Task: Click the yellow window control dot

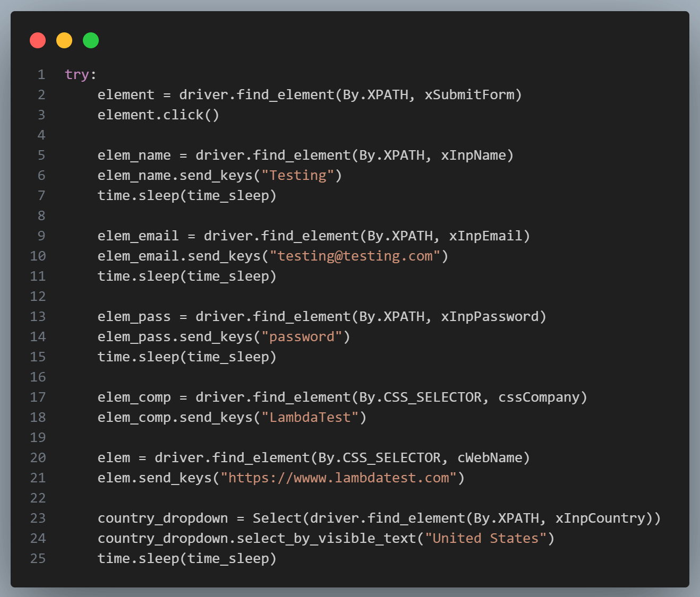Action: click(64, 40)
